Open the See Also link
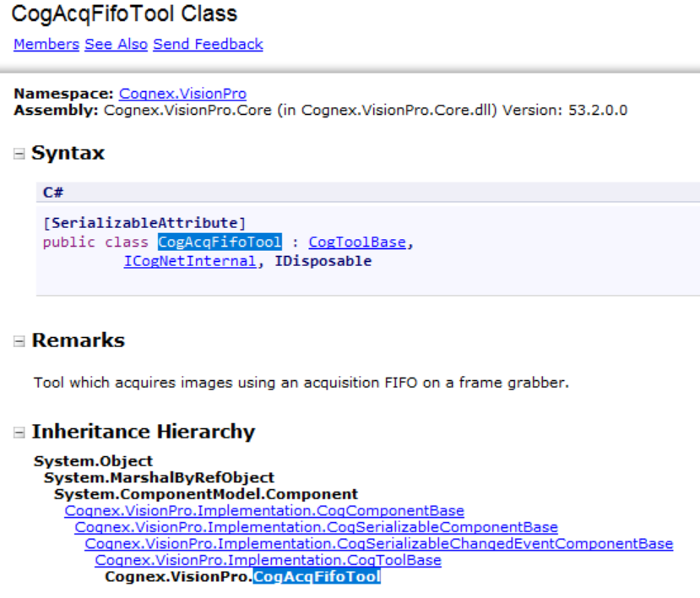This screenshot has height=598, width=700. coord(116,44)
